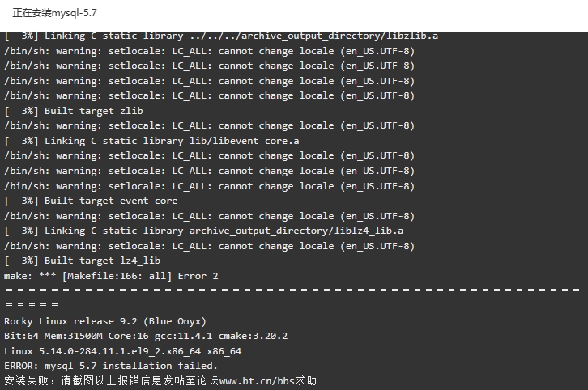
Task: Click the long equals-sign separator line
Action: (293, 290)
